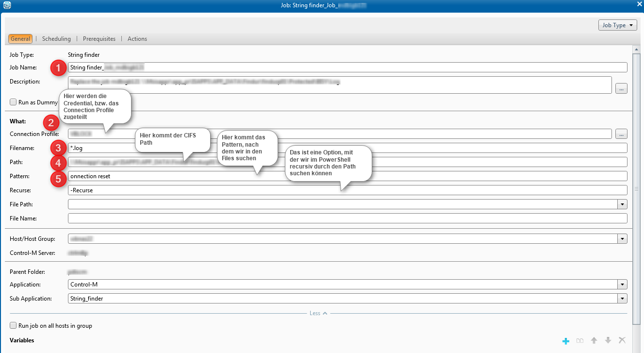This screenshot has height=353, width=644.
Task: Expand the Host/Host Group dropdown
Action: click(622, 239)
